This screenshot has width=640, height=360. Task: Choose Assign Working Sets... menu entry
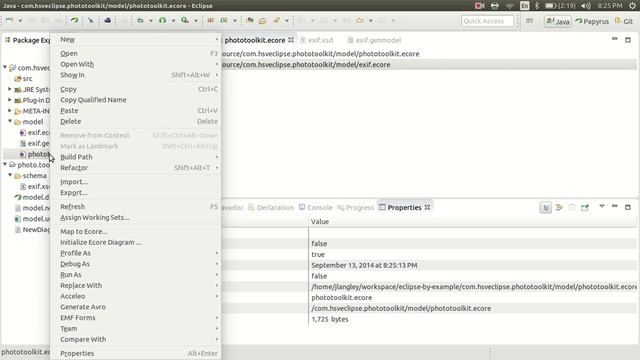pos(136,218)
